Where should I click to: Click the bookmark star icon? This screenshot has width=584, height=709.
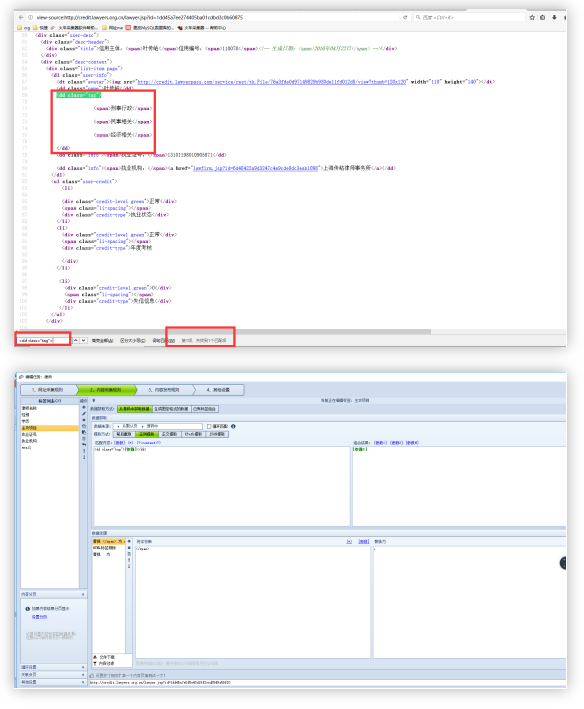(x=532, y=18)
